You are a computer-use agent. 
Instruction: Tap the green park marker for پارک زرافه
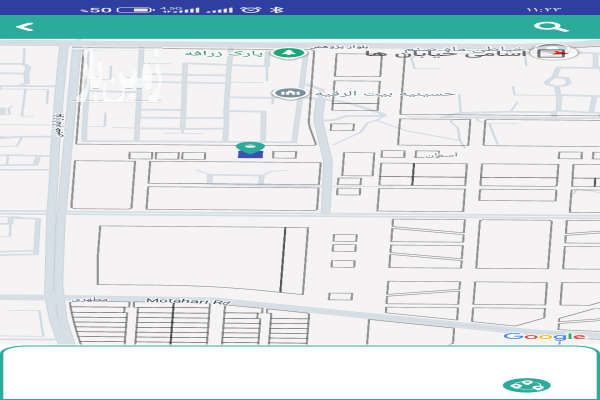coord(289,53)
